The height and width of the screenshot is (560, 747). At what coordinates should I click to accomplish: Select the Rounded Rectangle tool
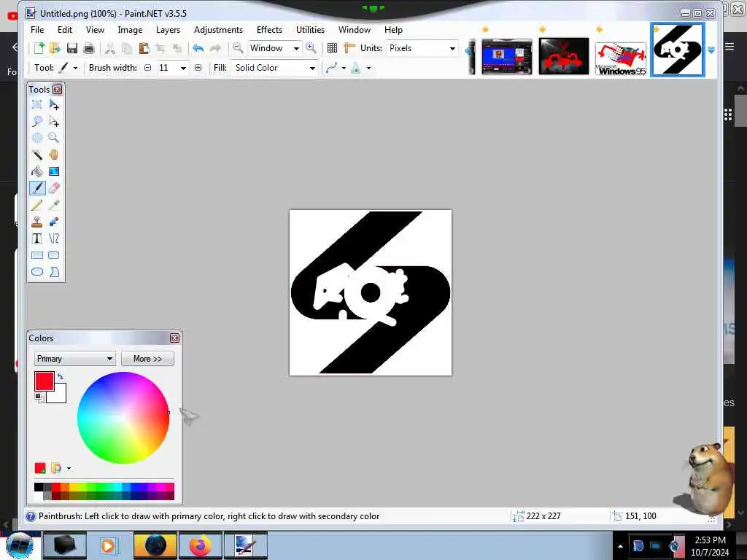[x=54, y=254]
